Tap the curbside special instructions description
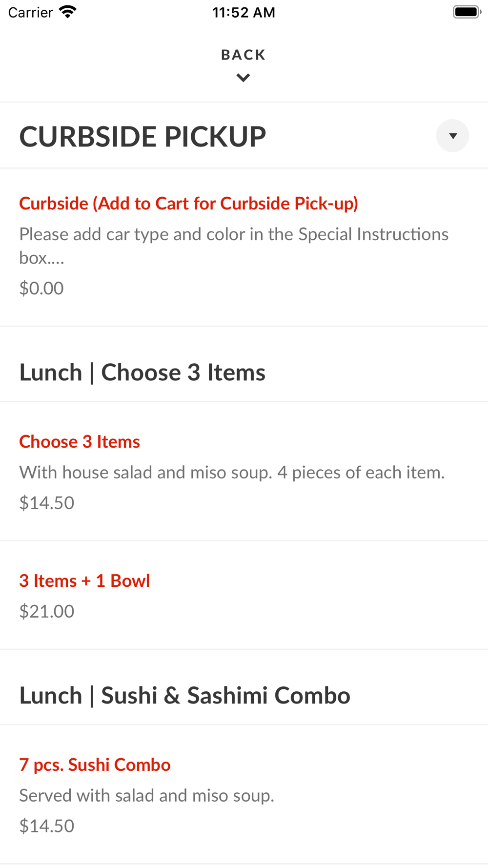 233,246
